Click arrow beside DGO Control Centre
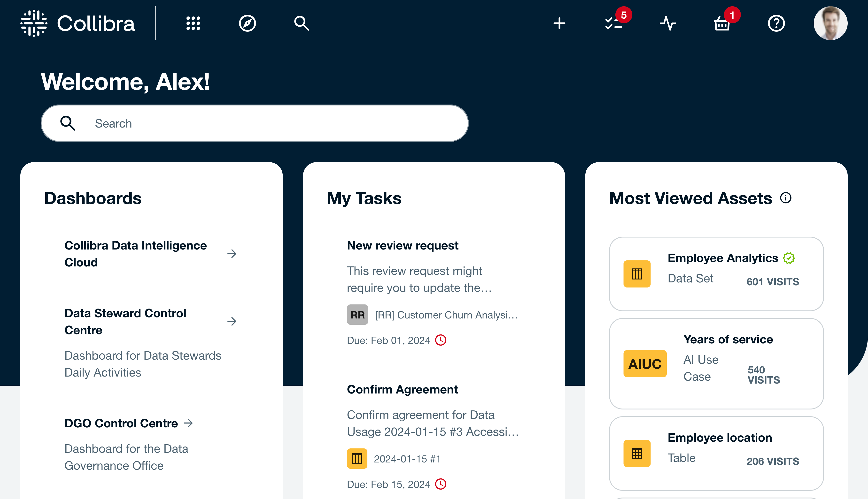The width and height of the screenshot is (868, 499). (x=188, y=423)
